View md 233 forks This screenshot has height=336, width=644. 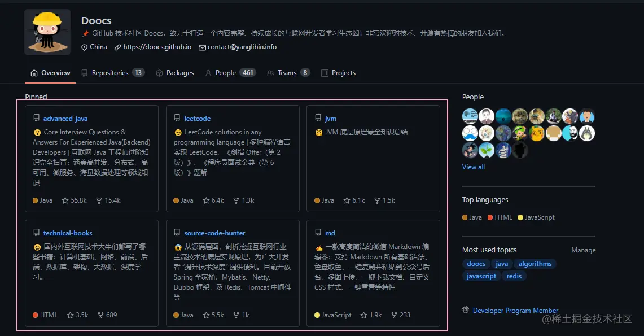click(x=401, y=315)
